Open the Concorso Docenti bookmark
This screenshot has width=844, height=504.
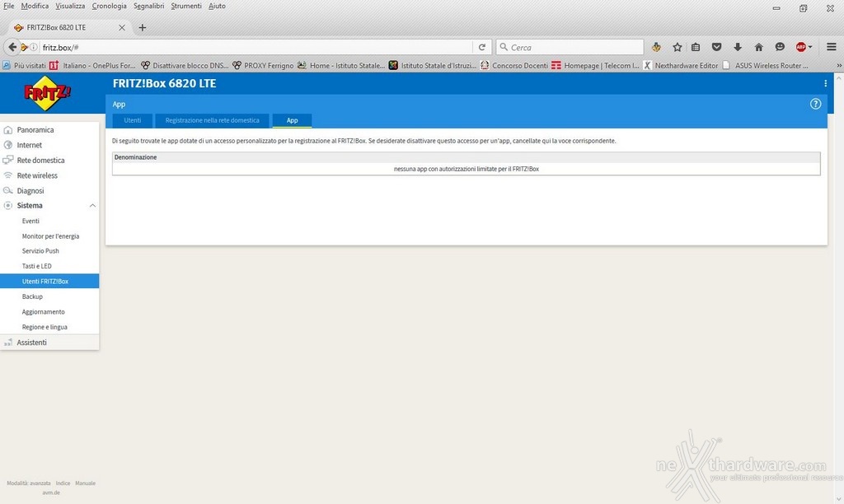(513, 66)
